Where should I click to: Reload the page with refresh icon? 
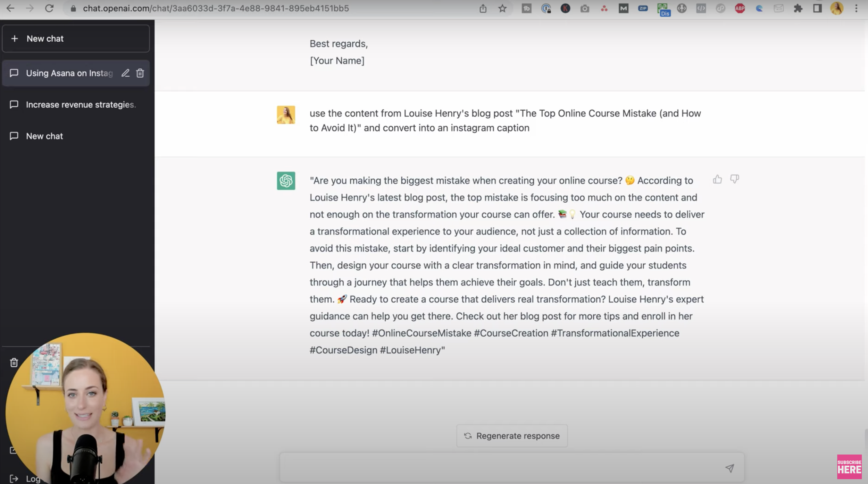tap(49, 8)
